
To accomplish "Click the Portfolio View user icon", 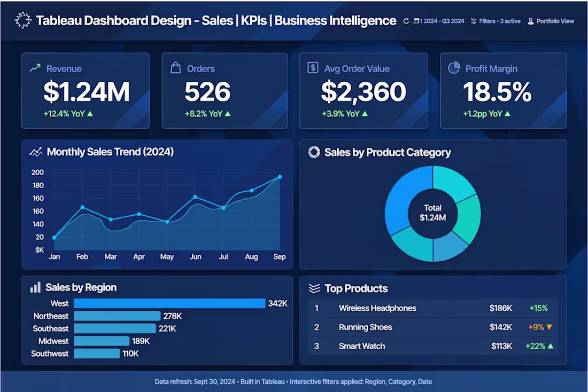I will click(531, 21).
